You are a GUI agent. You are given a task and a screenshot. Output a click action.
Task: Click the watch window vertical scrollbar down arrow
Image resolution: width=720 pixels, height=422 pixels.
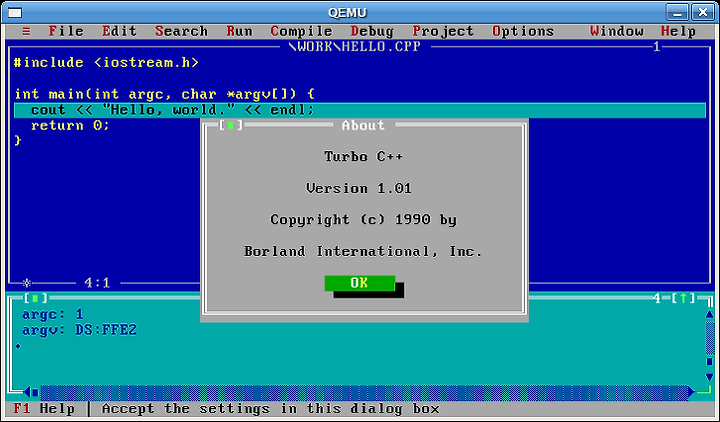709,377
